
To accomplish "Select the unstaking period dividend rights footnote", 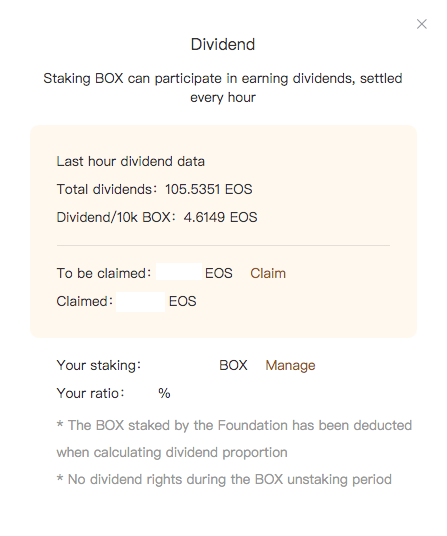I will click(x=224, y=479).
